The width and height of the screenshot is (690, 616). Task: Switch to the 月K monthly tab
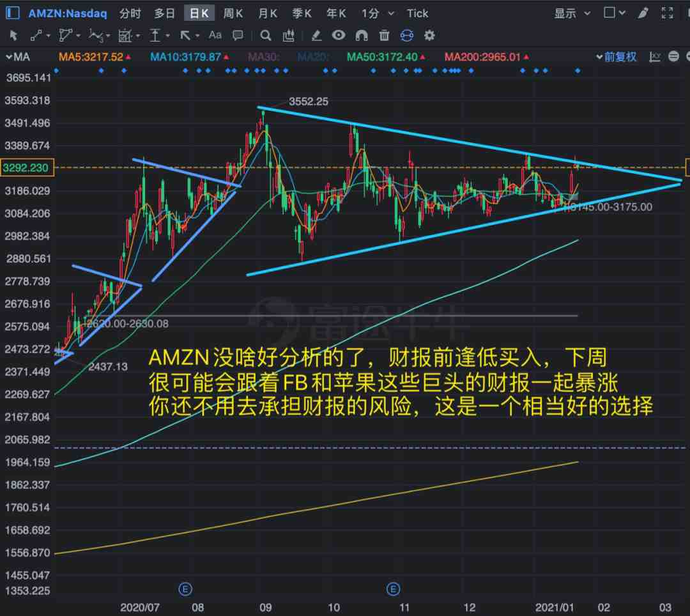click(x=268, y=13)
